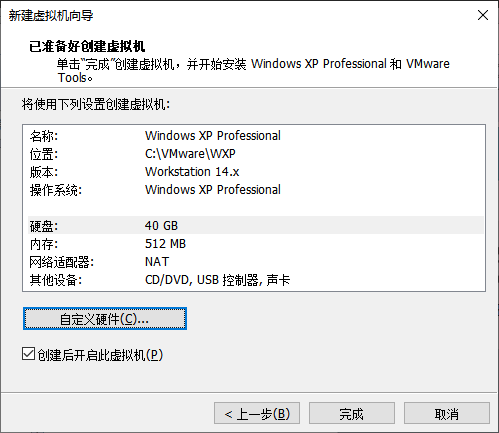Click the 将使用下列设置创建虚拟机 label
The image size is (499, 433).
click(x=96, y=104)
